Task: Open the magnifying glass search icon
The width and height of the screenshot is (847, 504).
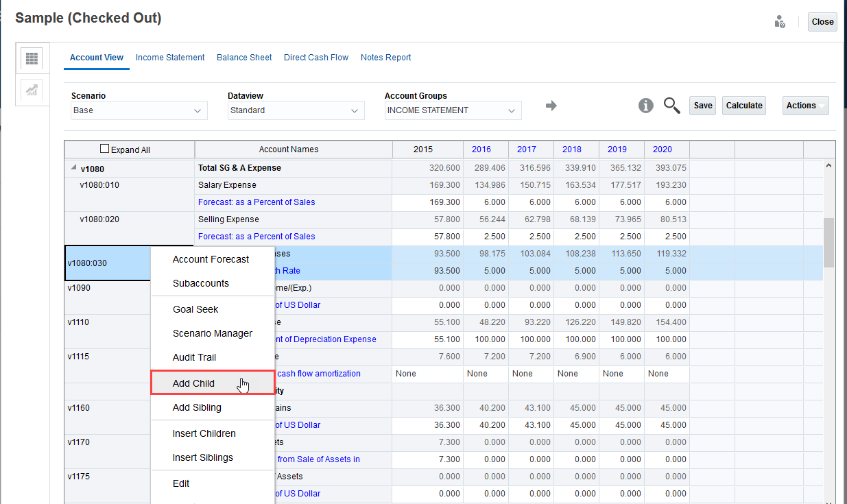Action: click(x=671, y=106)
